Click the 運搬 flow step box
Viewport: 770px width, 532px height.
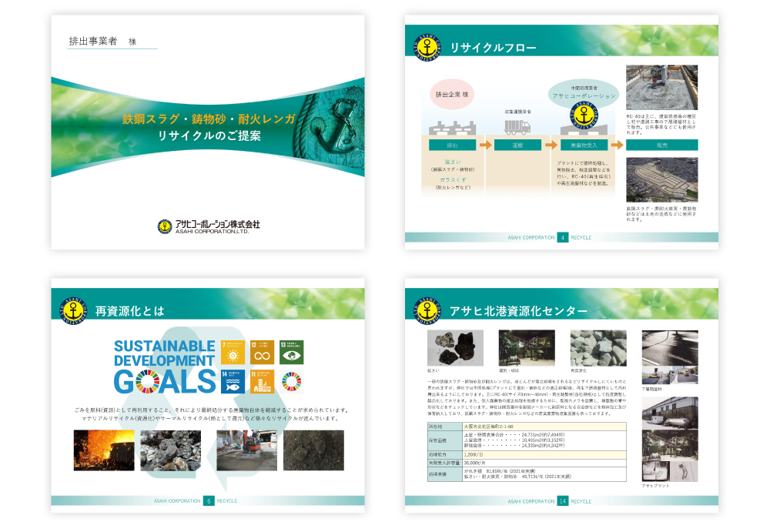[x=517, y=145]
